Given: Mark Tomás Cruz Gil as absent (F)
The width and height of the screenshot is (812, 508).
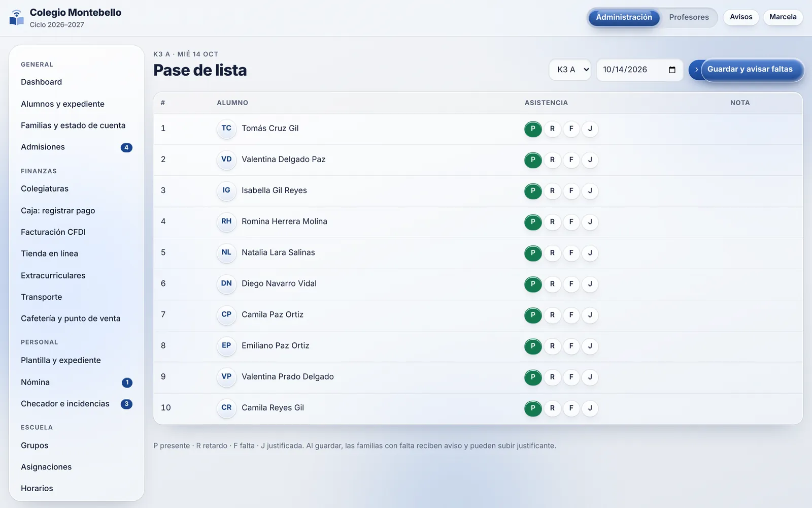Looking at the screenshot, I should click(x=571, y=129).
